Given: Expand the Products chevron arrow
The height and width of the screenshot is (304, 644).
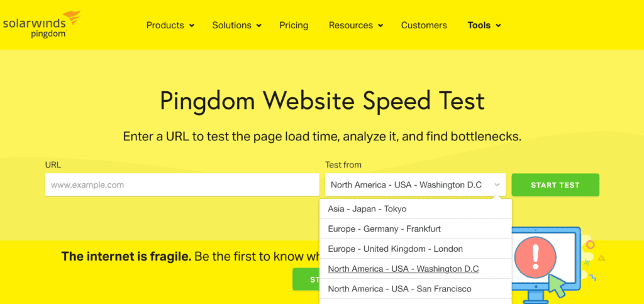Looking at the screenshot, I should coord(191,26).
